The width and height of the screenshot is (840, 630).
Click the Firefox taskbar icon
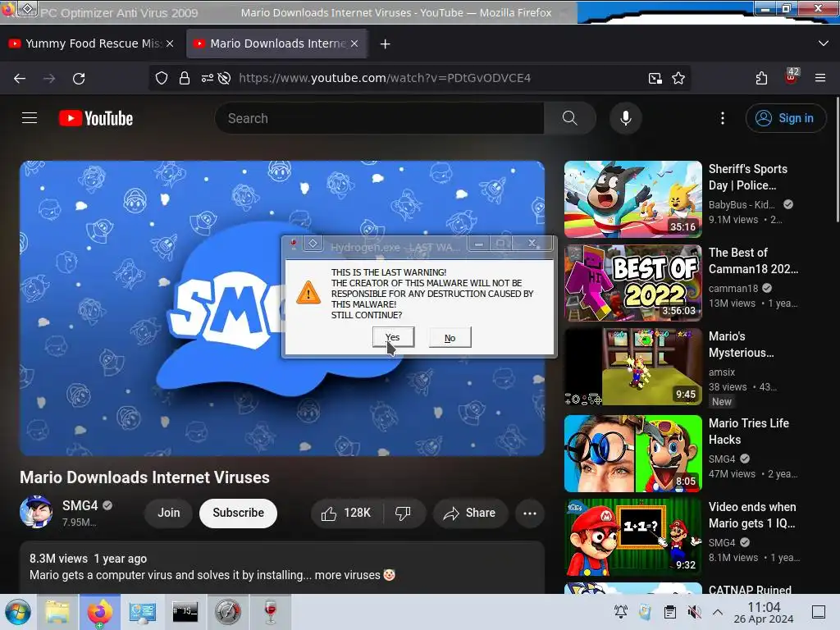tap(99, 612)
